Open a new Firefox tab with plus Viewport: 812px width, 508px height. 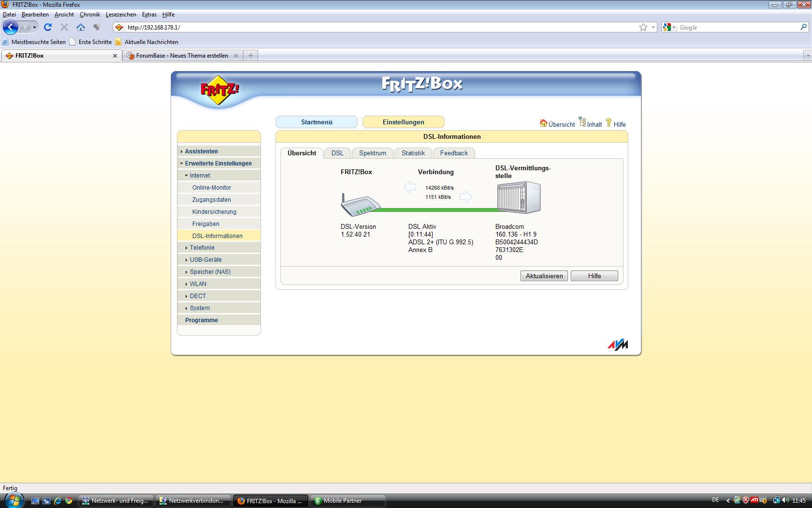pyautogui.click(x=250, y=56)
